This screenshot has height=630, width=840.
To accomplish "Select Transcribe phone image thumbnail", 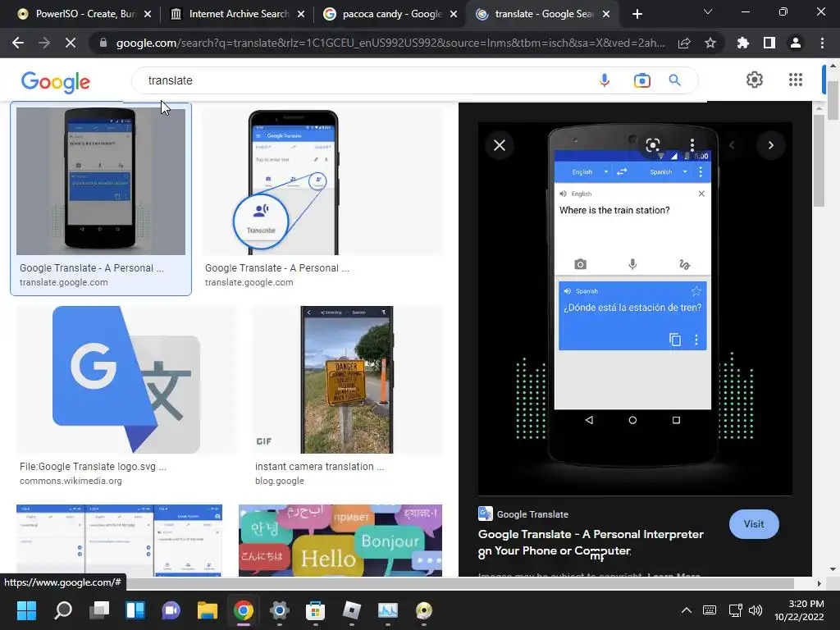I will coord(322,181).
